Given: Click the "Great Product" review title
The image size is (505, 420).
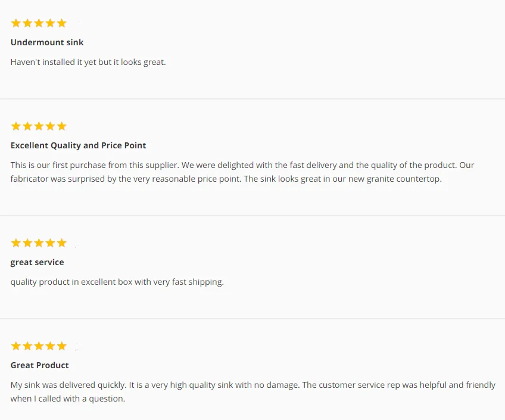Looking at the screenshot, I should (x=39, y=365).
